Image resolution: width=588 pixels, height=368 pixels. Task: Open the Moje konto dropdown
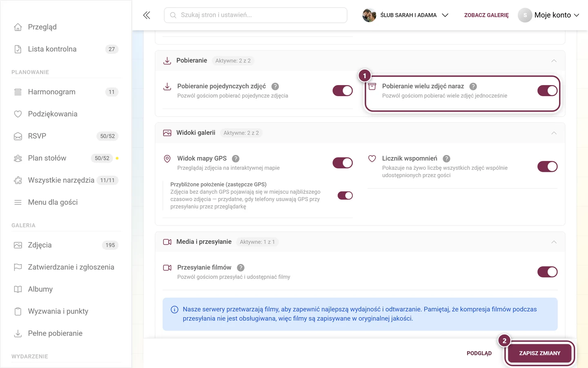[x=549, y=15]
